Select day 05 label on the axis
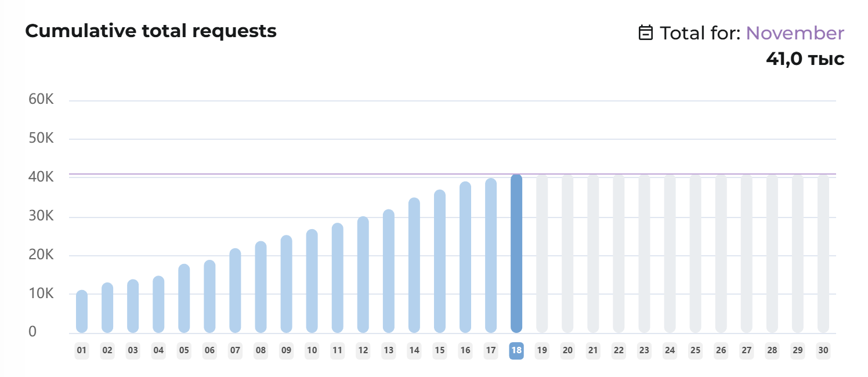Viewport: 868px width, 377px height. coord(184,350)
